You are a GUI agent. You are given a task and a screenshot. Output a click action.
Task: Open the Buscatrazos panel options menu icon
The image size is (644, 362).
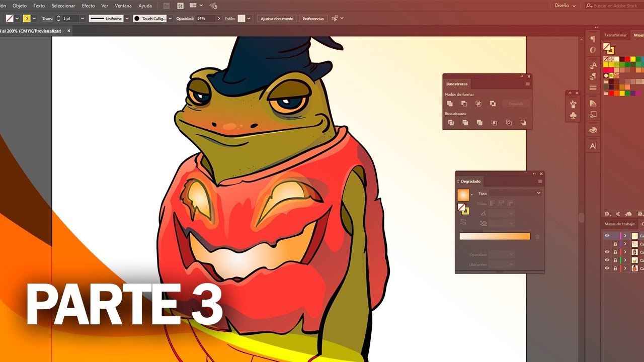[x=527, y=84]
